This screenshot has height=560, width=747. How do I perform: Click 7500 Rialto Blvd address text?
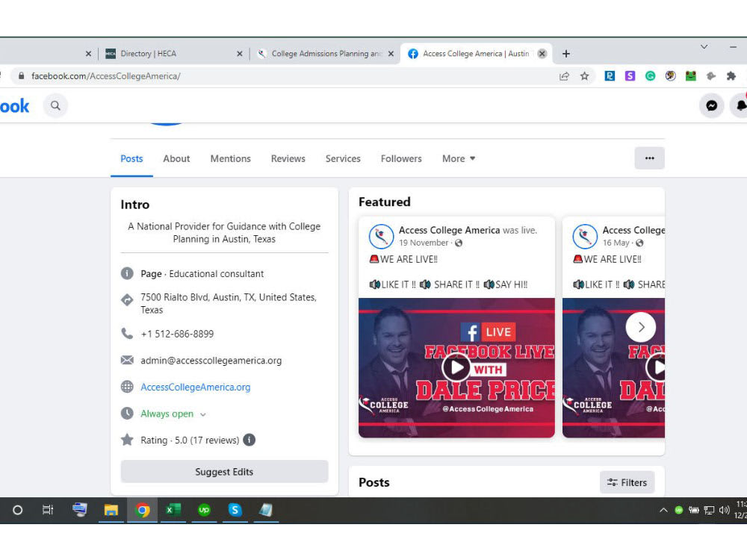pos(229,303)
